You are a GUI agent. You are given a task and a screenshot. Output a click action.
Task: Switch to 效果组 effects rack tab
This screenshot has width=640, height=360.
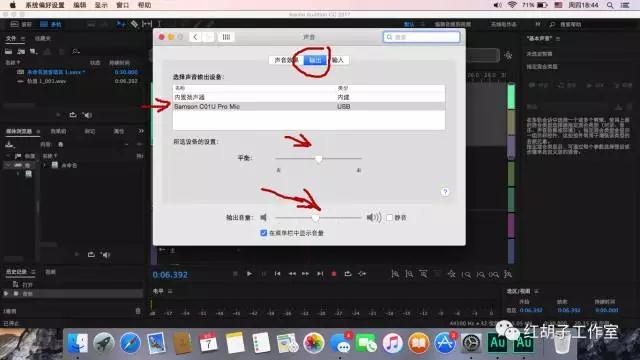58,131
